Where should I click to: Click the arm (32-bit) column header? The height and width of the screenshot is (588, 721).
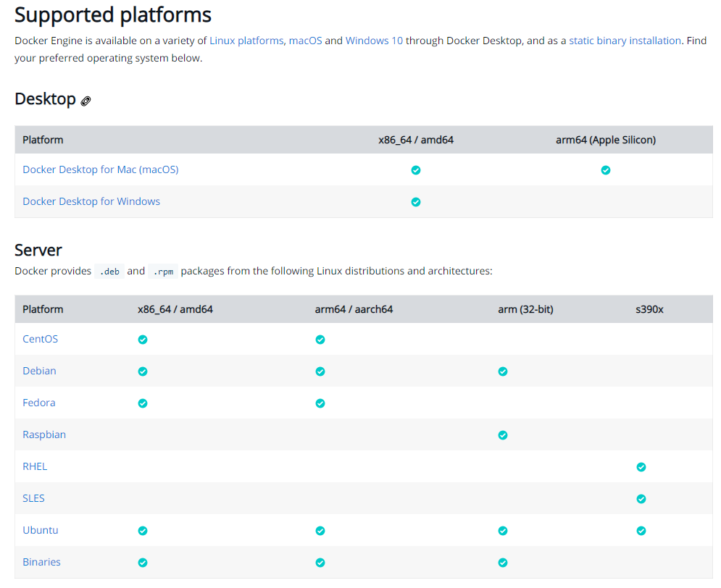click(x=525, y=310)
